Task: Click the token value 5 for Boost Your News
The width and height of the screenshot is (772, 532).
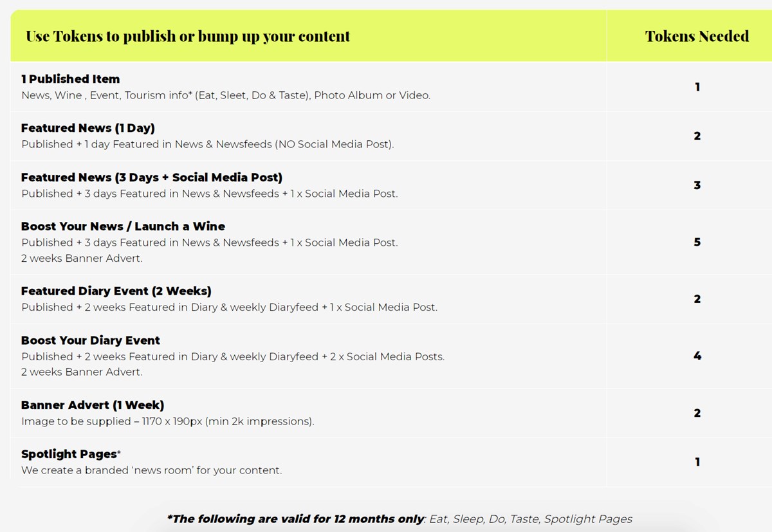Action: [x=697, y=243]
